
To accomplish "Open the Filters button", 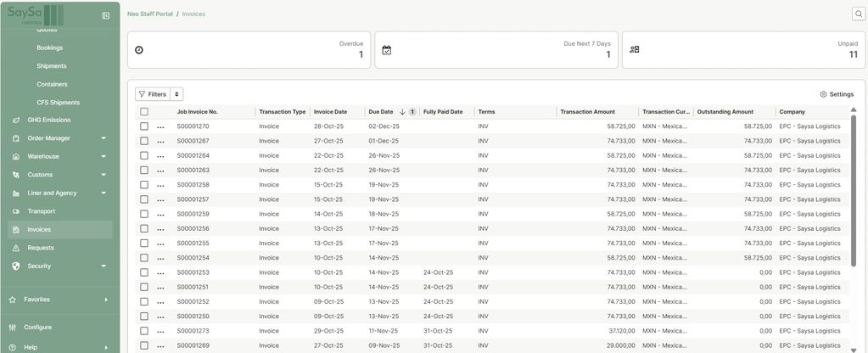I will tap(152, 94).
